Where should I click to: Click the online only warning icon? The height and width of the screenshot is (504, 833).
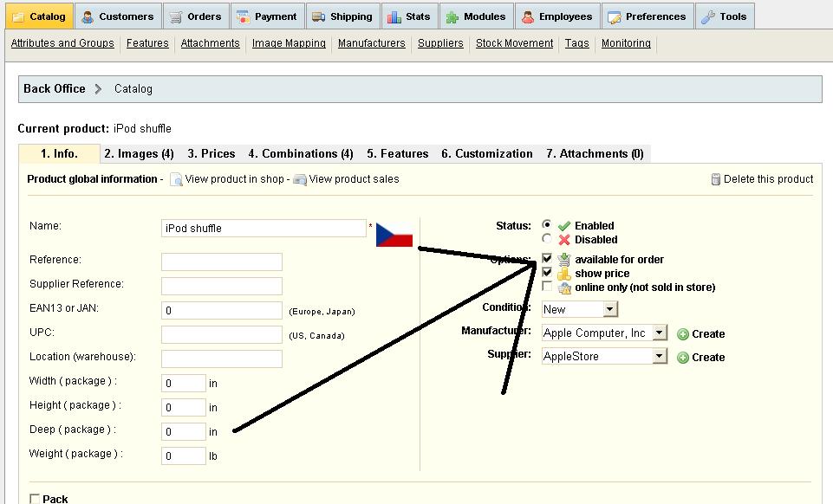click(564, 288)
